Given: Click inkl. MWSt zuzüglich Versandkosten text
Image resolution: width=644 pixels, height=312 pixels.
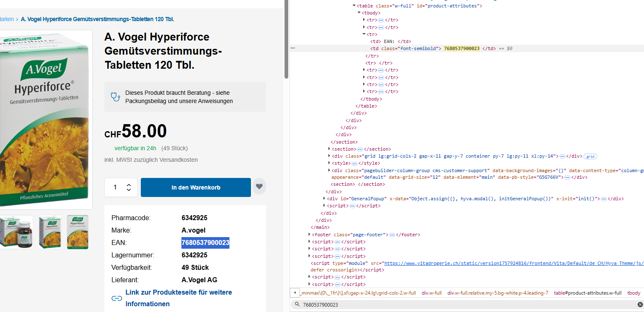Looking at the screenshot, I should [x=151, y=160].
